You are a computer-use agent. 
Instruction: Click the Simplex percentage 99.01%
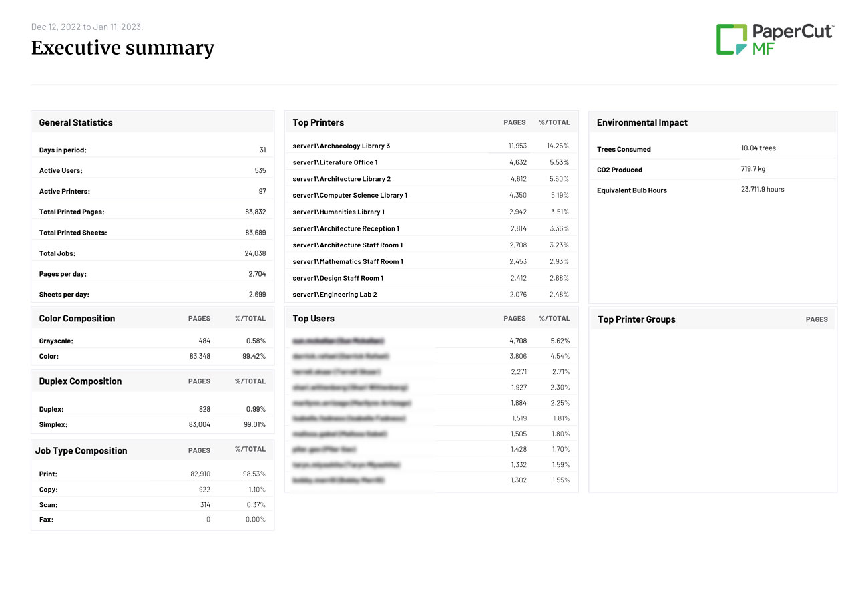[x=254, y=424]
